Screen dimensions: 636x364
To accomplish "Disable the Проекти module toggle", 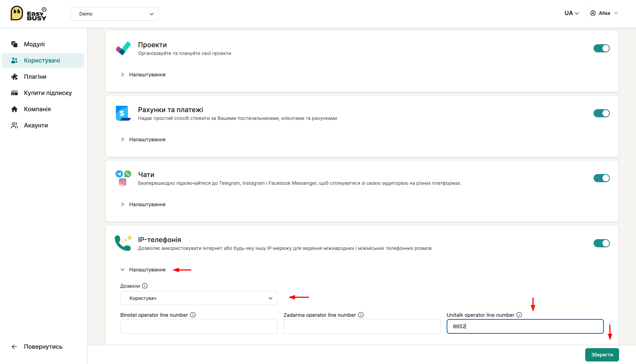I will (601, 48).
